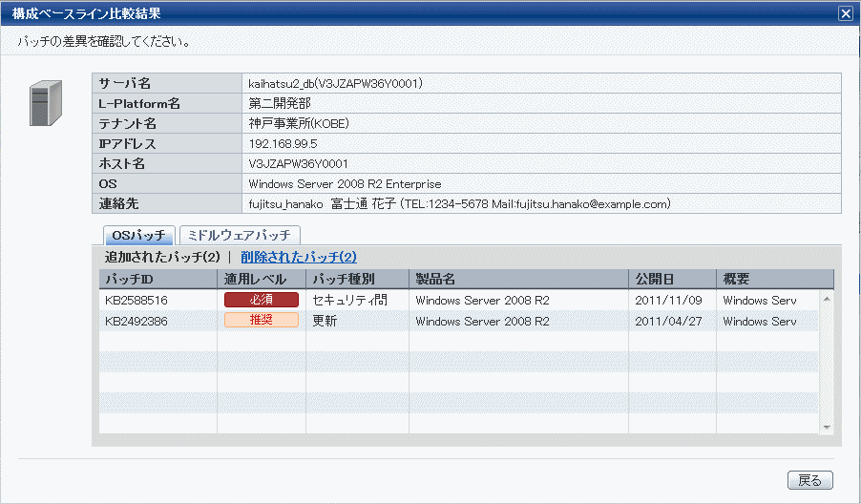Switch to the ミドルウェアパッチ tab
Screen dimensions: 861x504
(x=240, y=235)
